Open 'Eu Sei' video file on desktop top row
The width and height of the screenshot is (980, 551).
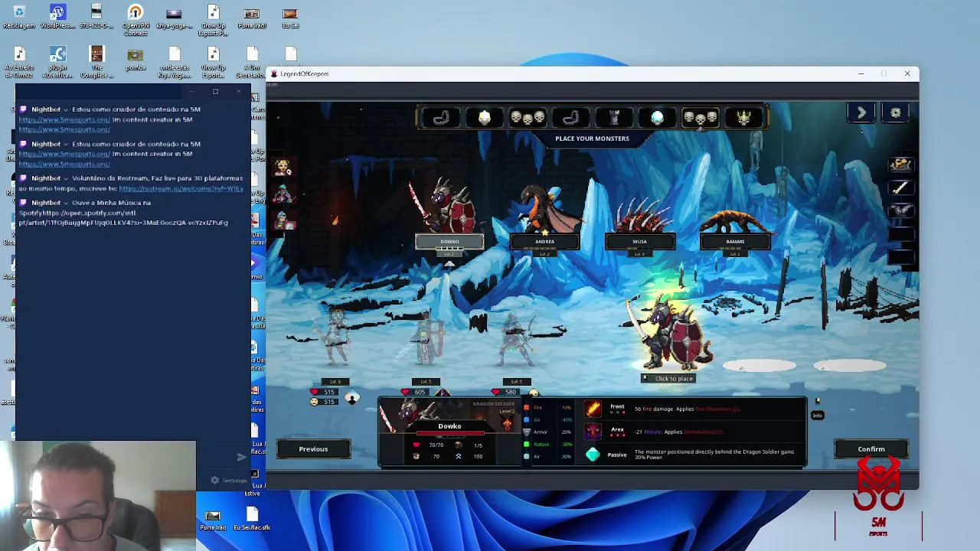[290, 17]
